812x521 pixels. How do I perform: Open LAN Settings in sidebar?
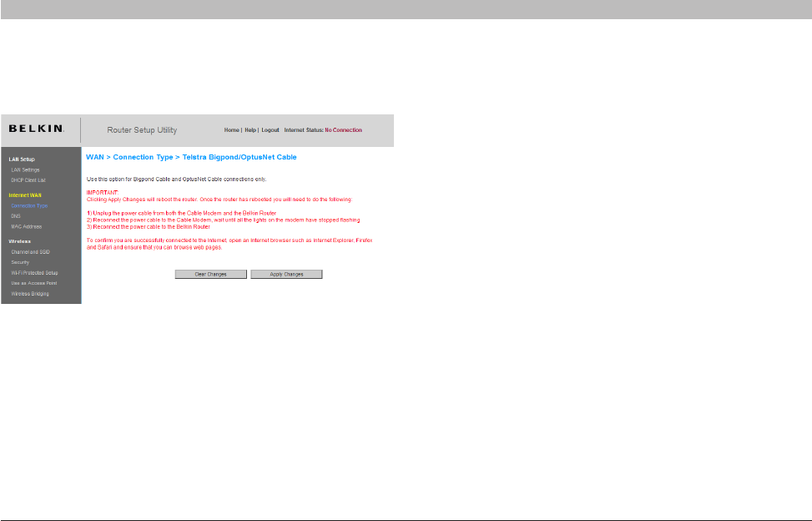point(25,169)
